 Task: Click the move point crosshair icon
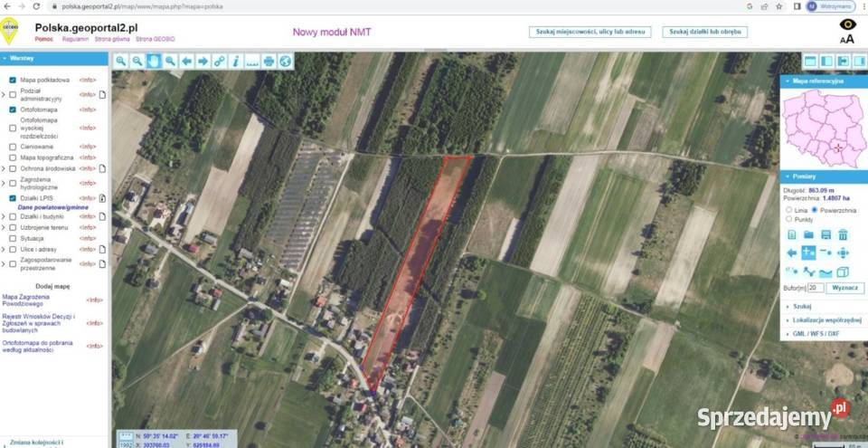click(x=843, y=253)
